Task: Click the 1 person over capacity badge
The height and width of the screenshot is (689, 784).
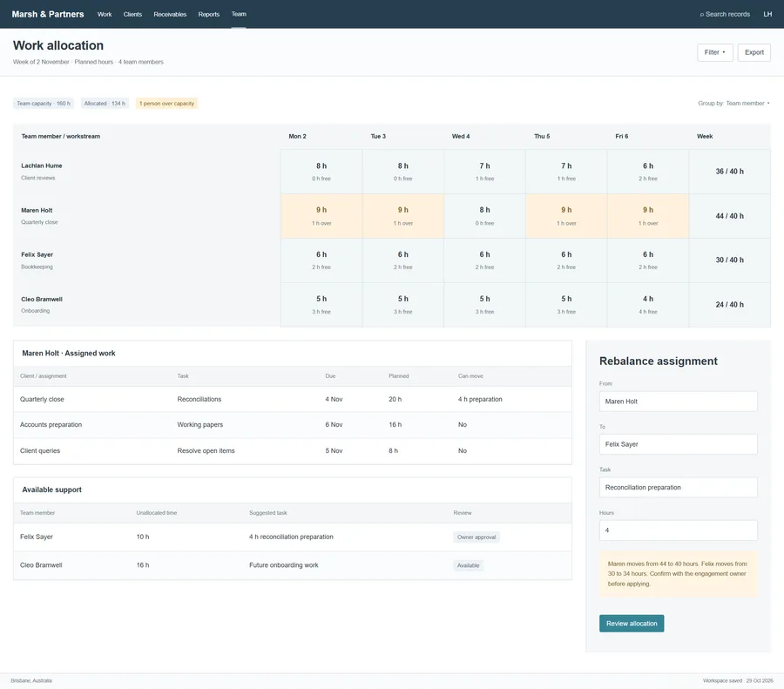Action: pos(166,104)
